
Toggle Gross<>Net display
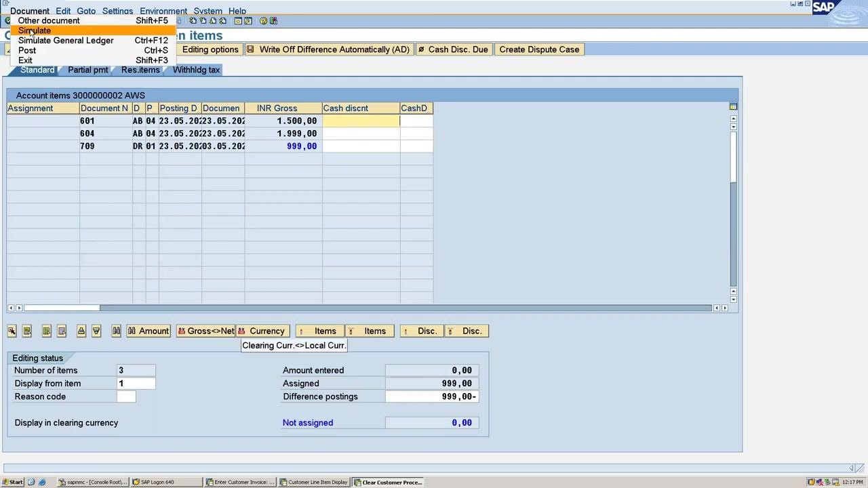tap(205, 331)
